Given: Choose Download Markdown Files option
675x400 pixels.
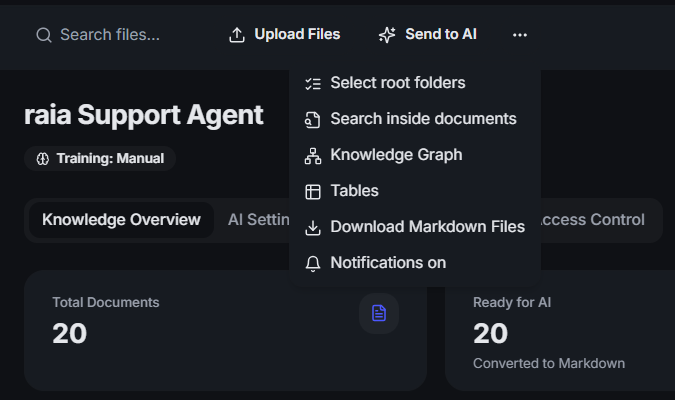Looking at the screenshot, I should [x=415, y=227].
